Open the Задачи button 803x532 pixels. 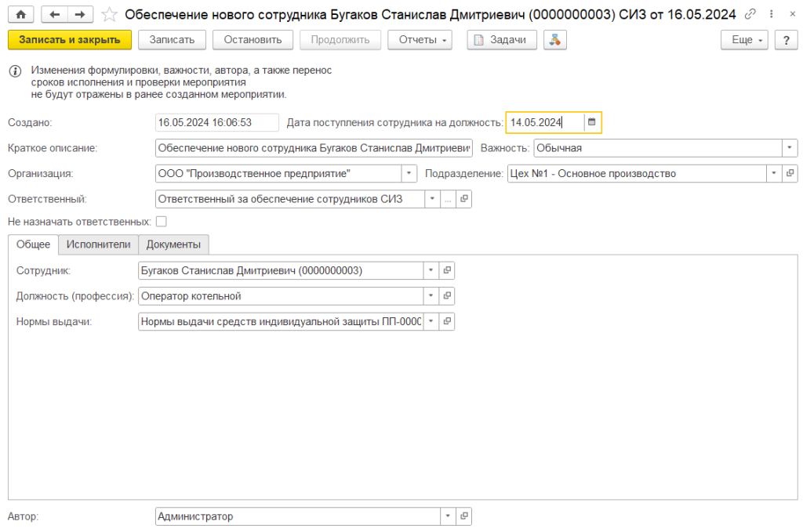click(x=502, y=40)
